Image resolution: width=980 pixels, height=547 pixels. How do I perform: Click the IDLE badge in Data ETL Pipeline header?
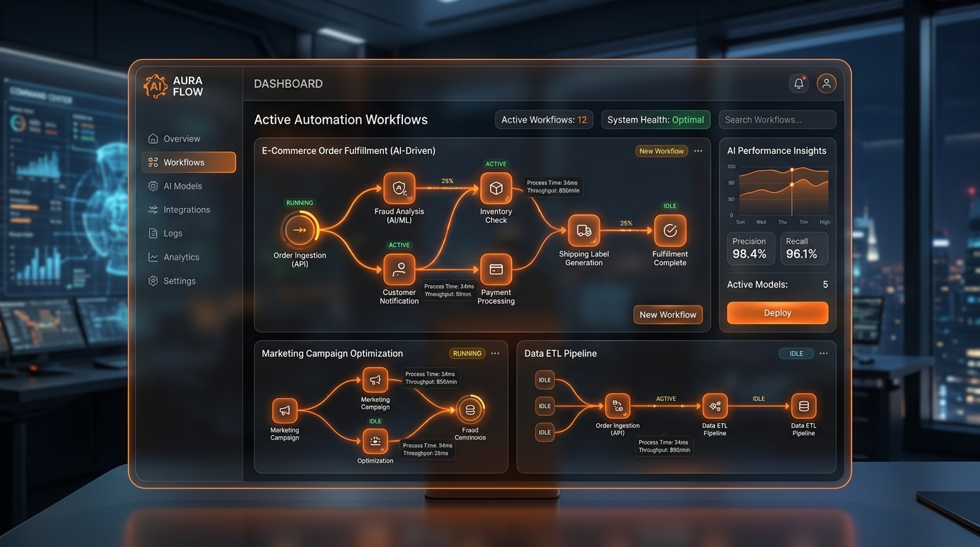[796, 353]
